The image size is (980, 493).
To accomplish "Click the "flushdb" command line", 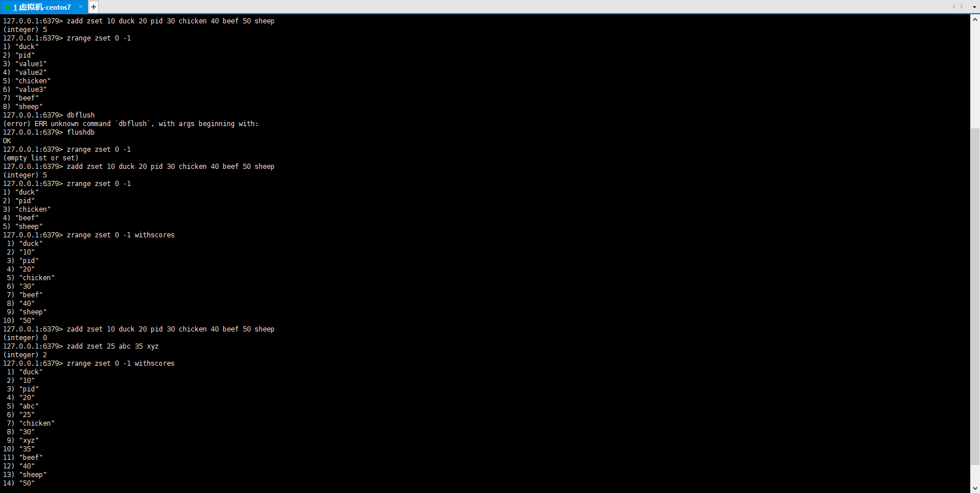I will point(49,132).
